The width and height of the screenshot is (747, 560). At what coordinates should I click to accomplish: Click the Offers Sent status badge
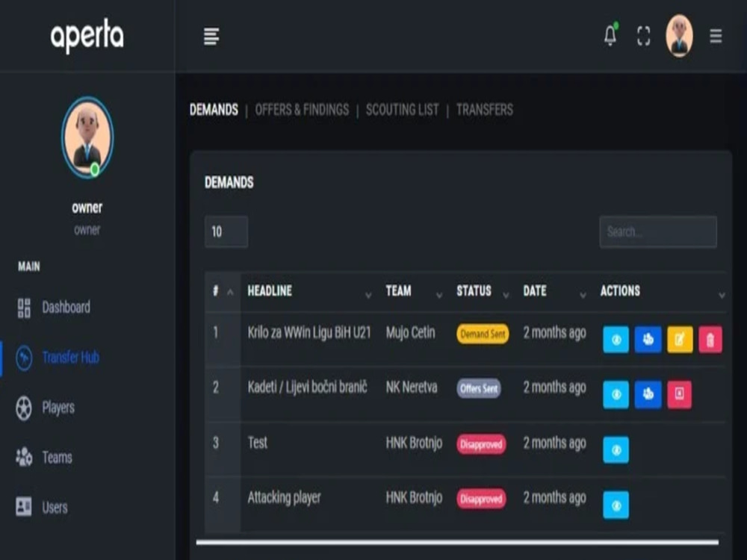tap(479, 388)
